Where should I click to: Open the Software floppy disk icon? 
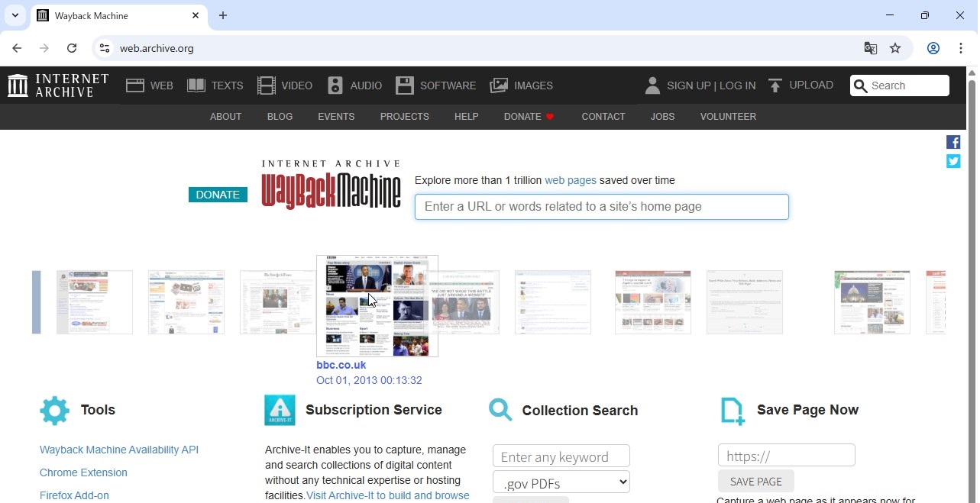coord(405,85)
